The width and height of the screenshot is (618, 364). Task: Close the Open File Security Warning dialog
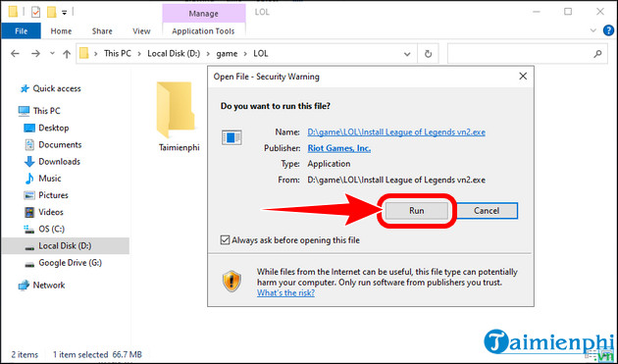[x=523, y=77]
